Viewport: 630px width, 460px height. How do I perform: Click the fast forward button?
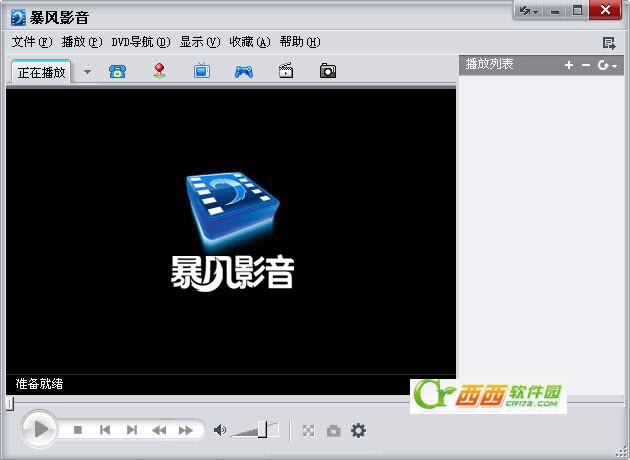coord(186,431)
